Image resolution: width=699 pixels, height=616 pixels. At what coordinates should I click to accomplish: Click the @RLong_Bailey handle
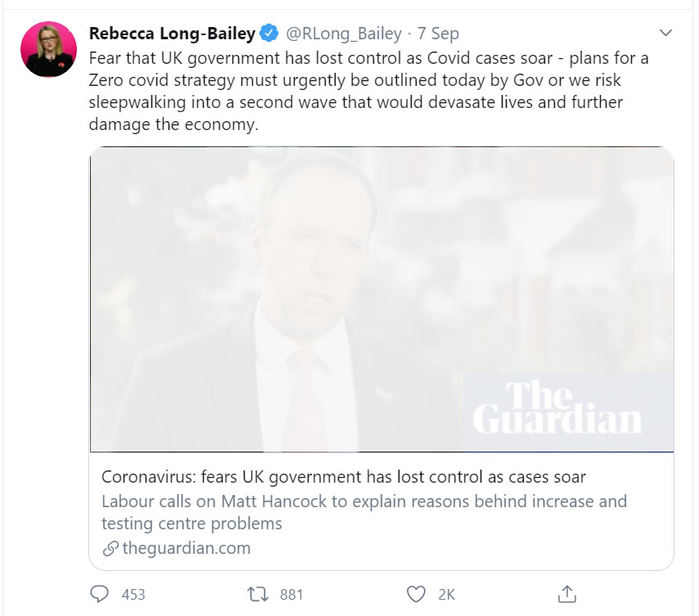click(x=343, y=34)
